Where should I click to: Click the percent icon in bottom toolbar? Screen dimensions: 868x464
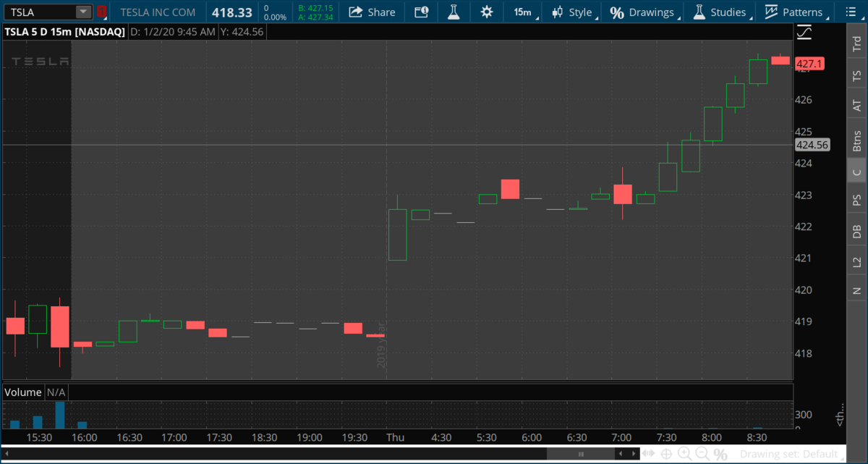click(x=720, y=455)
